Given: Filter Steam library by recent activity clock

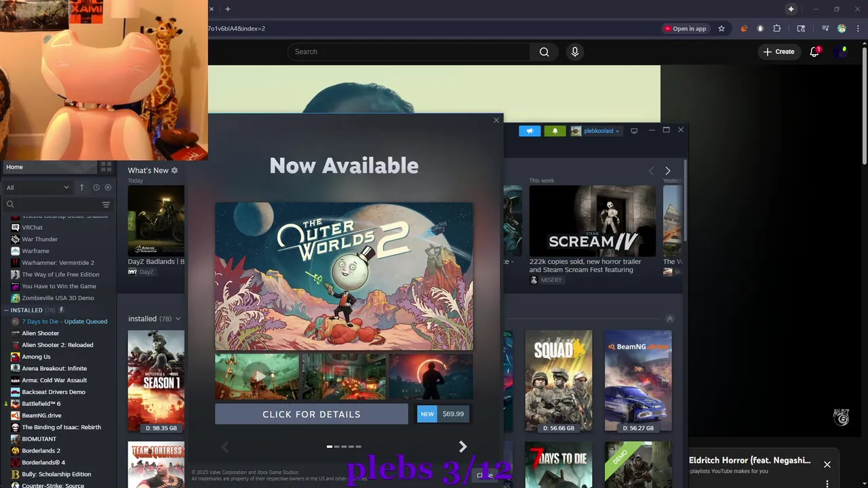Looking at the screenshot, I should coord(96,188).
